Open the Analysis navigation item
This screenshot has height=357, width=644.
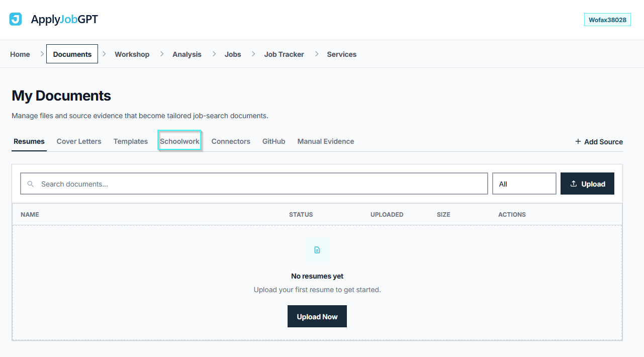(187, 54)
